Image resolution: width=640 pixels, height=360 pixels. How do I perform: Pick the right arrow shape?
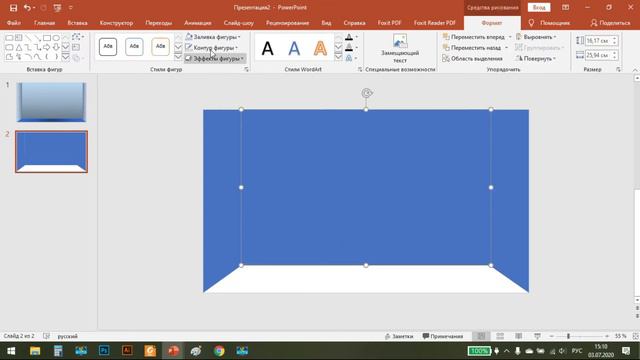pos(47,48)
